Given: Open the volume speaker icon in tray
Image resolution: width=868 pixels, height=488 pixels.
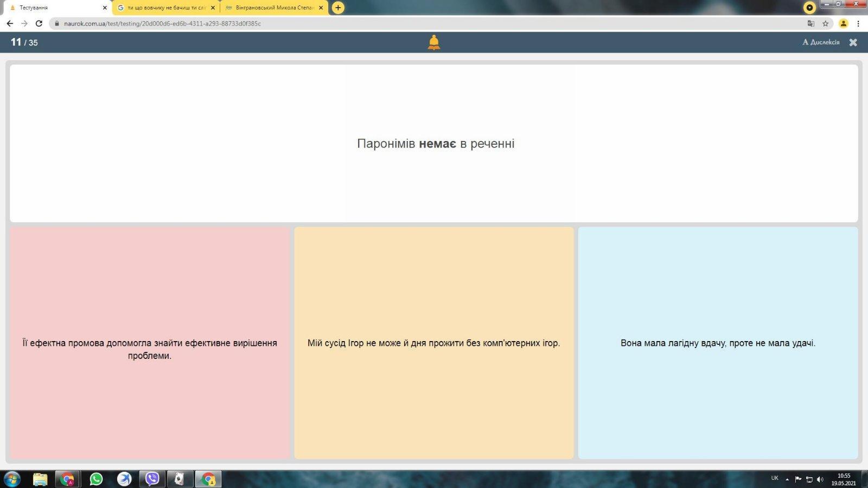Looking at the screenshot, I should pyautogui.click(x=820, y=479).
